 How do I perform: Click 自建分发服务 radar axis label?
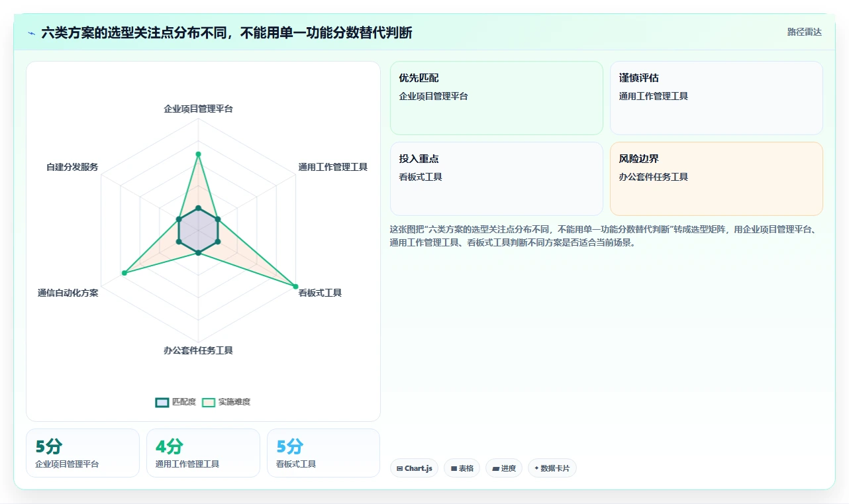[x=72, y=167]
